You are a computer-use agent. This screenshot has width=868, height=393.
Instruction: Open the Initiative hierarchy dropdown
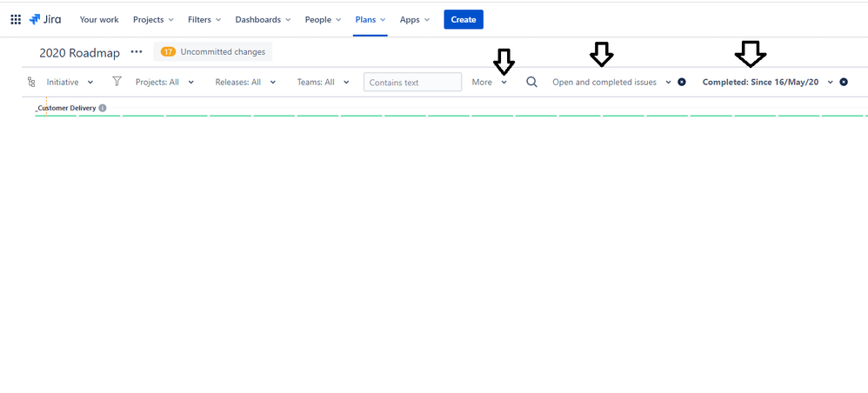[70, 82]
